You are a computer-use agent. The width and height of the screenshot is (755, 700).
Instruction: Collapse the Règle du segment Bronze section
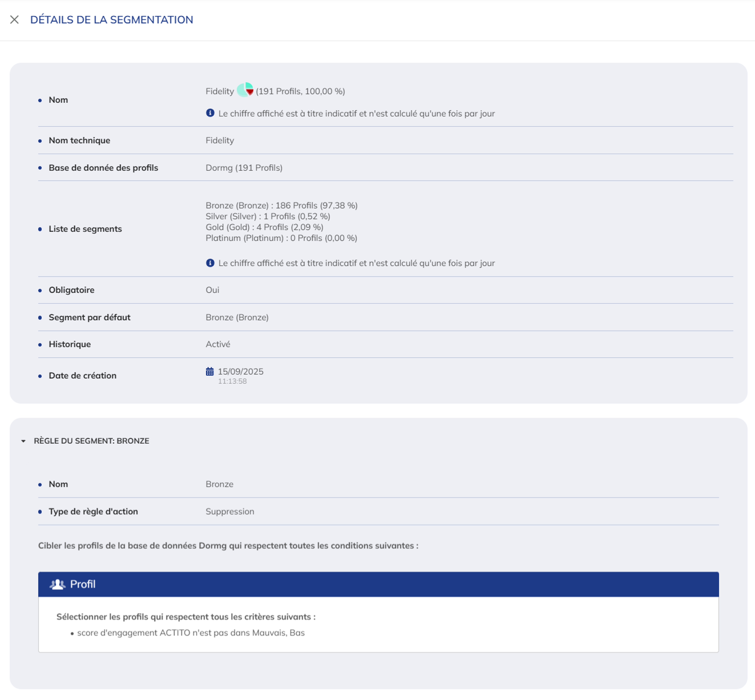(23, 441)
